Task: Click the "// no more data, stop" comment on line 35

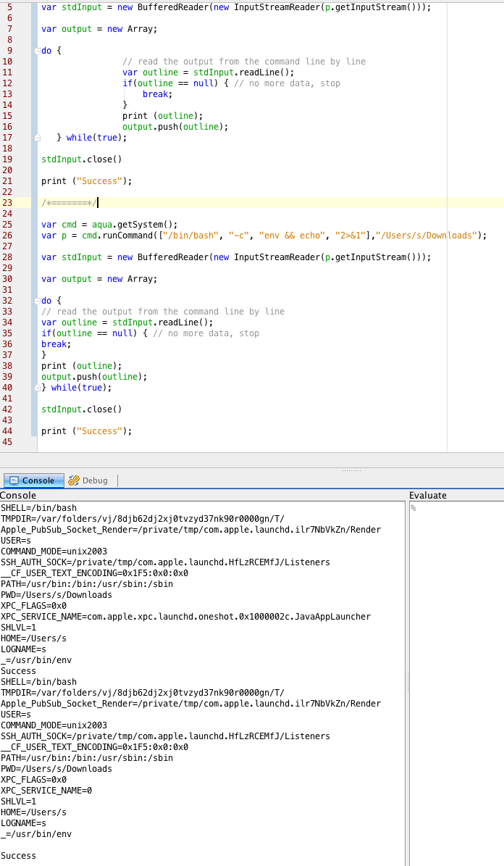Action: [206, 333]
